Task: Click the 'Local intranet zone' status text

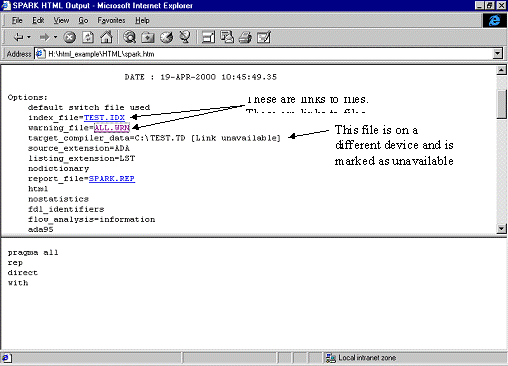Action: click(x=367, y=358)
